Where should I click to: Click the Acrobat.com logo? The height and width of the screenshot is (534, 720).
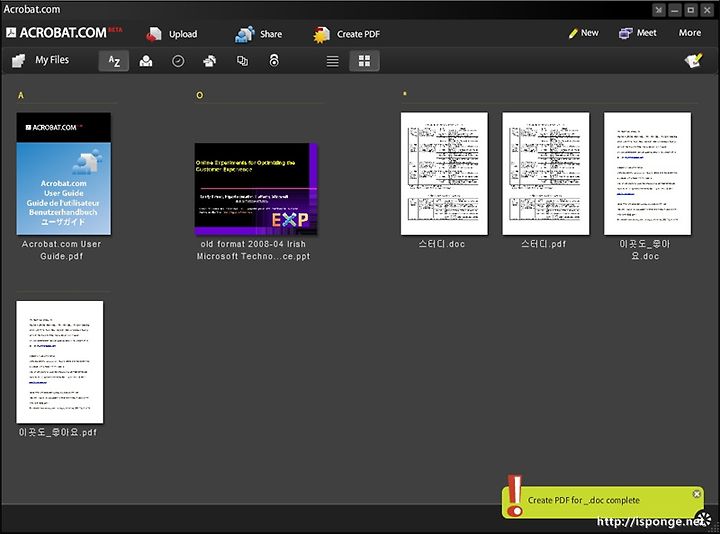[x=63, y=33]
